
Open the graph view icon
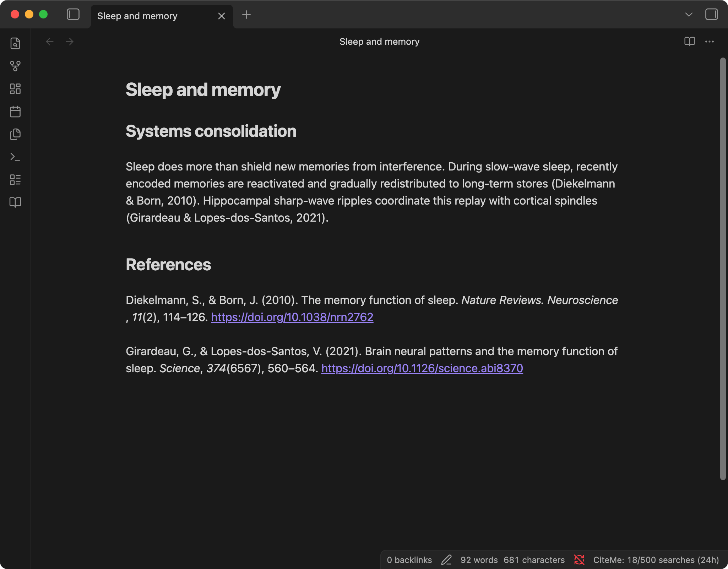pos(15,66)
